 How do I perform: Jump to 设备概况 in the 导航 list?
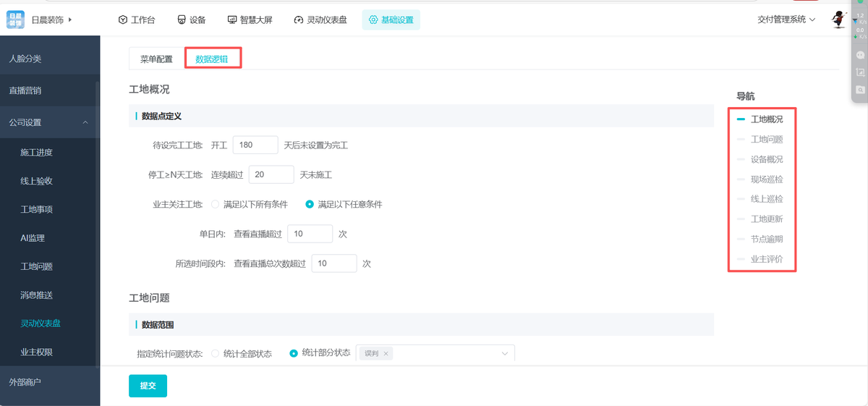coord(766,159)
